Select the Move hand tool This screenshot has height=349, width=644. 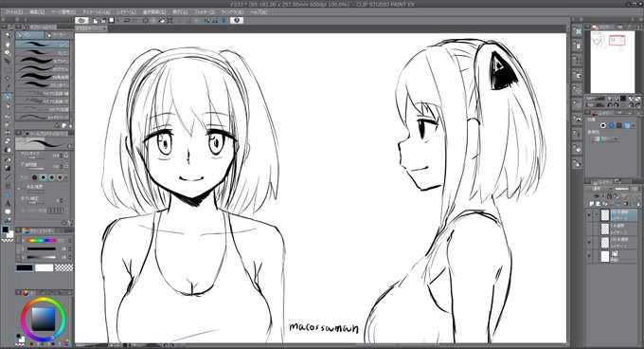[8, 44]
